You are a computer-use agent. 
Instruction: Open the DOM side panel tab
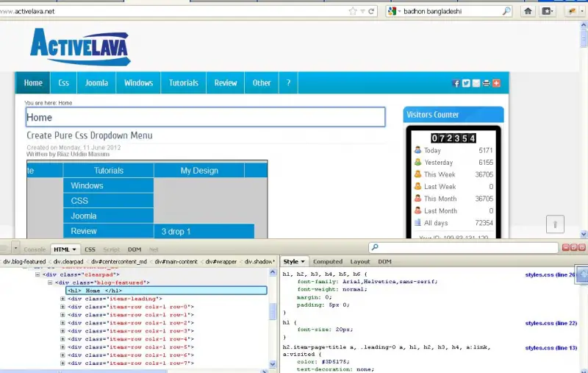pyautogui.click(x=384, y=262)
